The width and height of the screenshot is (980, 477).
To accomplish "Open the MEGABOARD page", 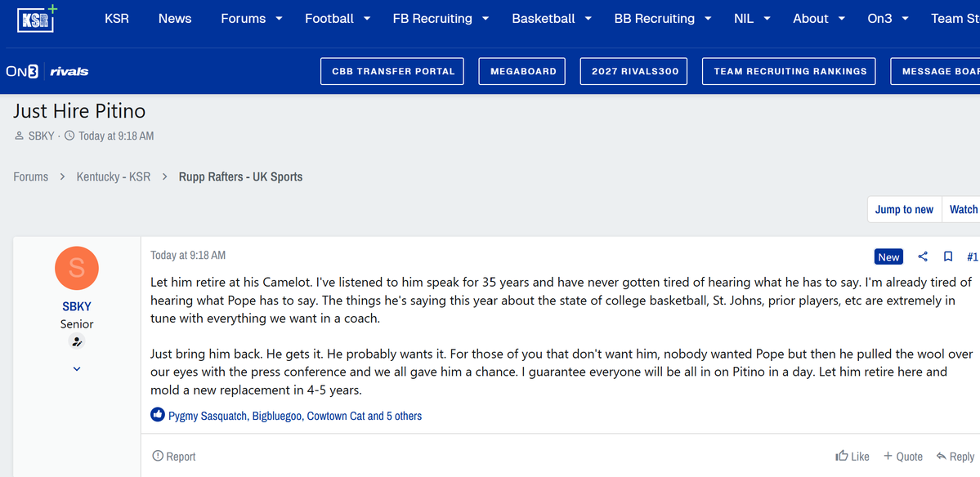I will pos(521,71).
